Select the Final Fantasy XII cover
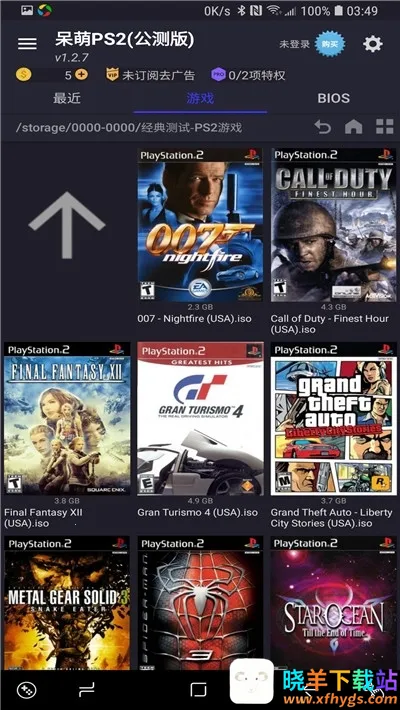 tap(67, 418)
